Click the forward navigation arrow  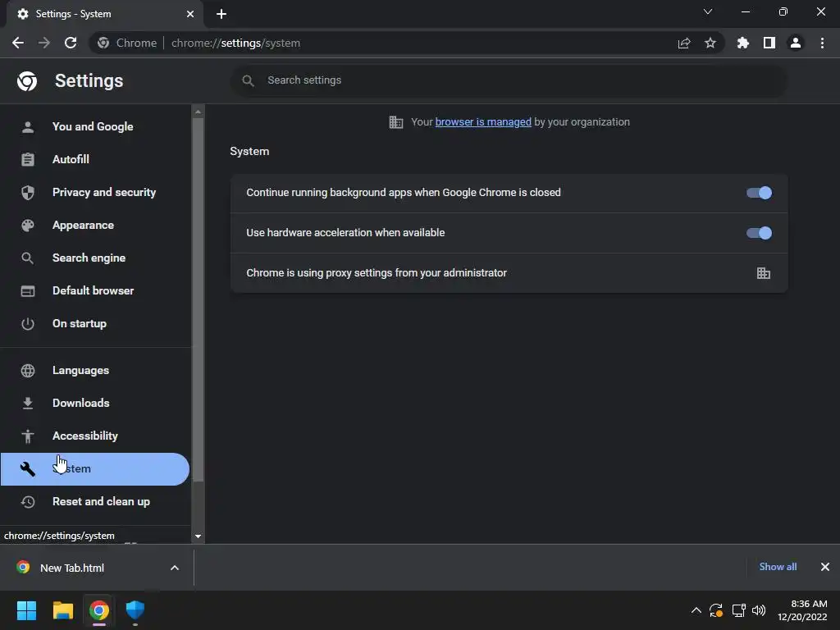point(44,43)
